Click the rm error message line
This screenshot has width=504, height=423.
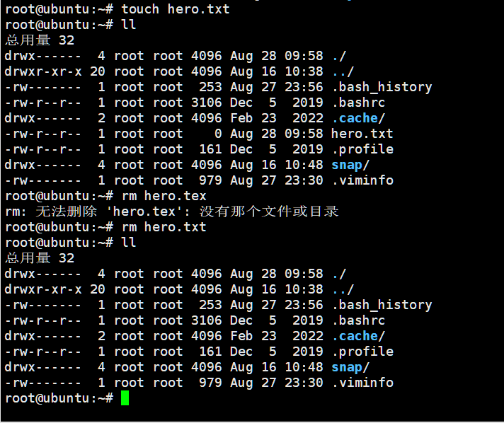(172, 211)
